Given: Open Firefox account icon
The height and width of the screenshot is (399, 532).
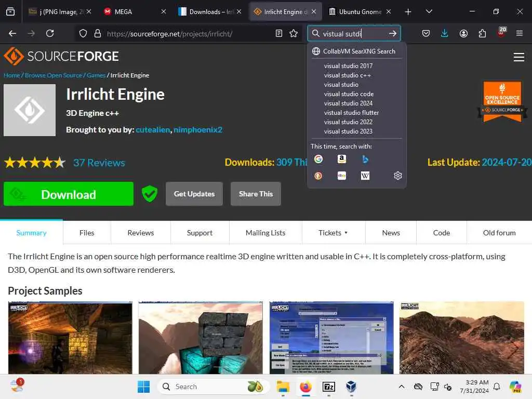Looking at the screenshot, I should (463, 33).
